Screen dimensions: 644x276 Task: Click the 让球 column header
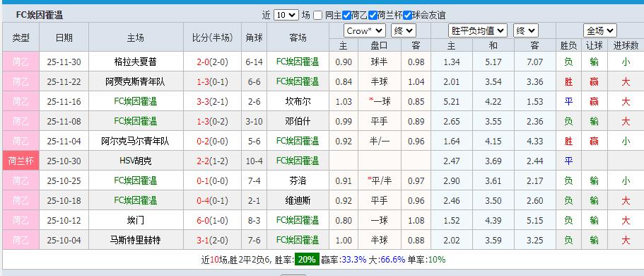[594, 45]
